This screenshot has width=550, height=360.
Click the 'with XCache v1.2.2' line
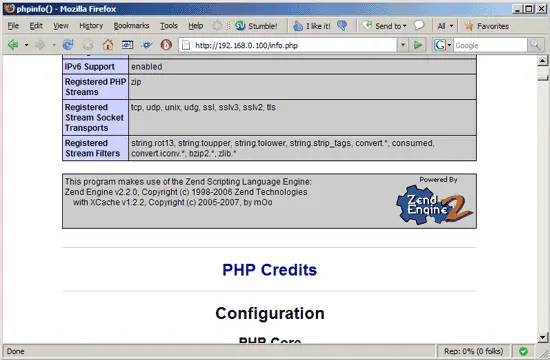173,202
